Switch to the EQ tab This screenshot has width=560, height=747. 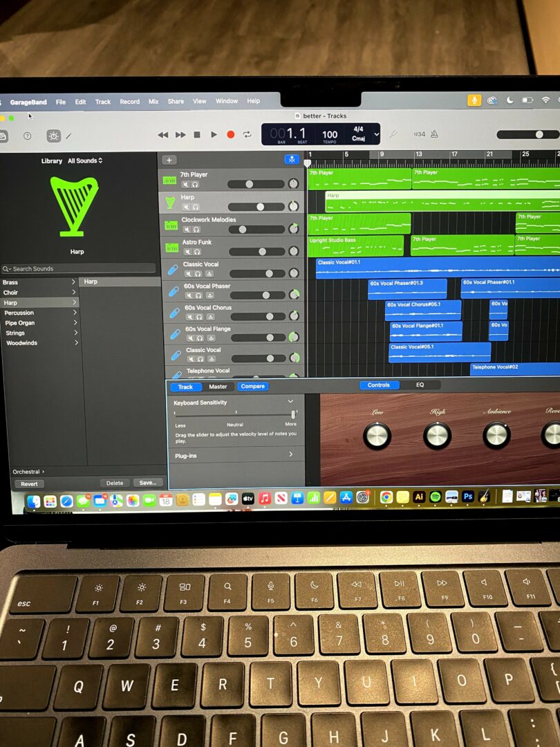click(420, 385)
